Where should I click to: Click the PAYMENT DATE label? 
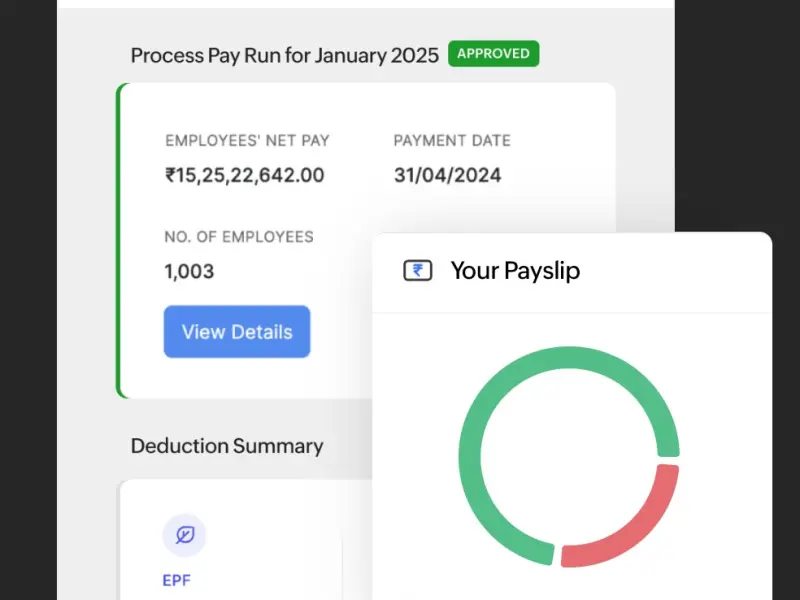[x=452, y=141]
